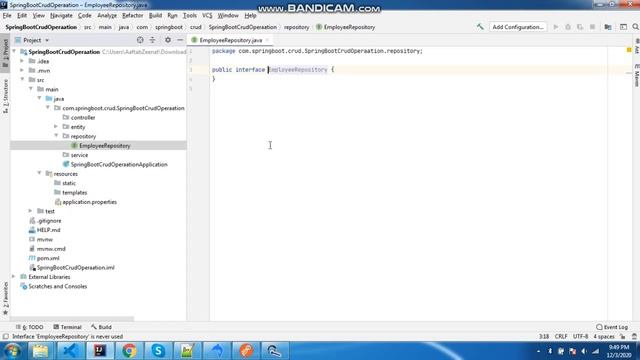Click the yellow inspection warning indicator

pyautogui.click(x=629, y=50)
